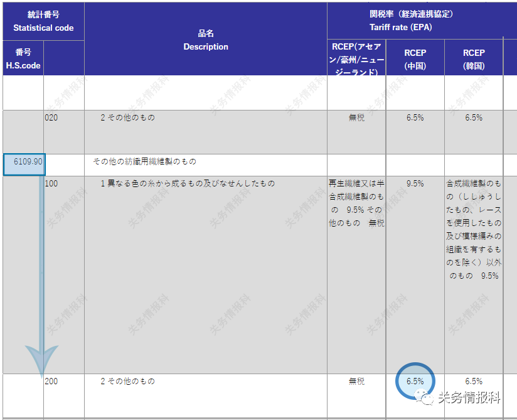Select the highlighted H.S. code 6109.90
Image resolution: width=517 pixels, height=420 pixels.
point(23,162)
